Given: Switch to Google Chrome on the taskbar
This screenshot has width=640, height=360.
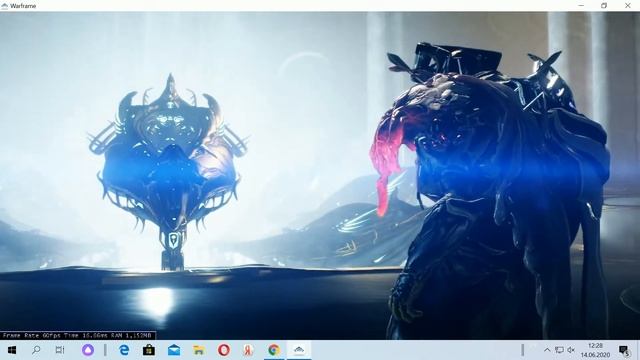Looking at the screenshot, I should tap(274, 350).
